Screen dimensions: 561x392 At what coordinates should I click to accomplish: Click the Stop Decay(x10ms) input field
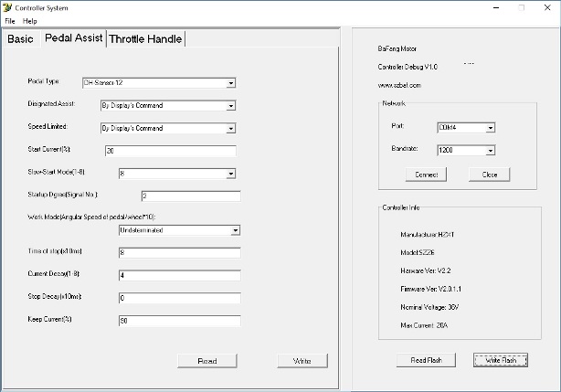coord(180,298)
